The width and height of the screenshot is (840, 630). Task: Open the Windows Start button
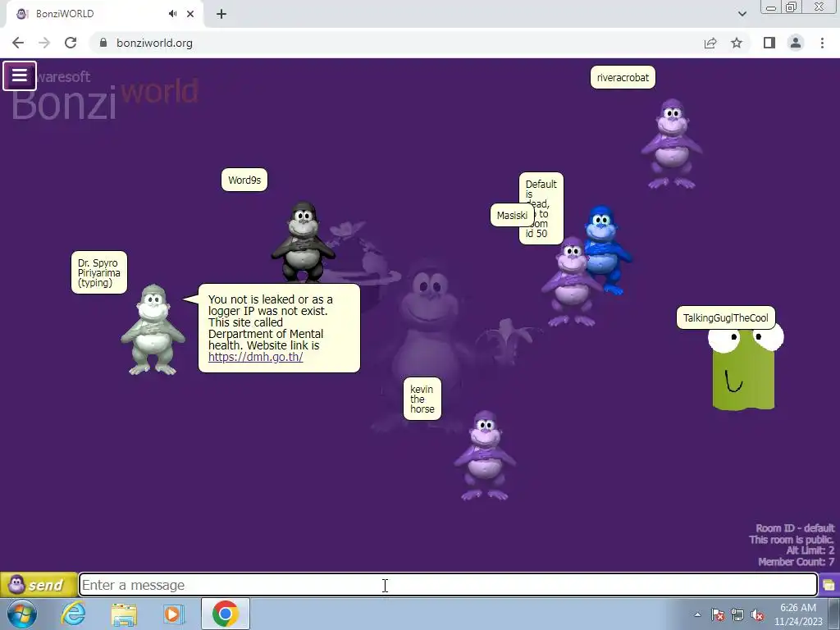coord(22,614)
